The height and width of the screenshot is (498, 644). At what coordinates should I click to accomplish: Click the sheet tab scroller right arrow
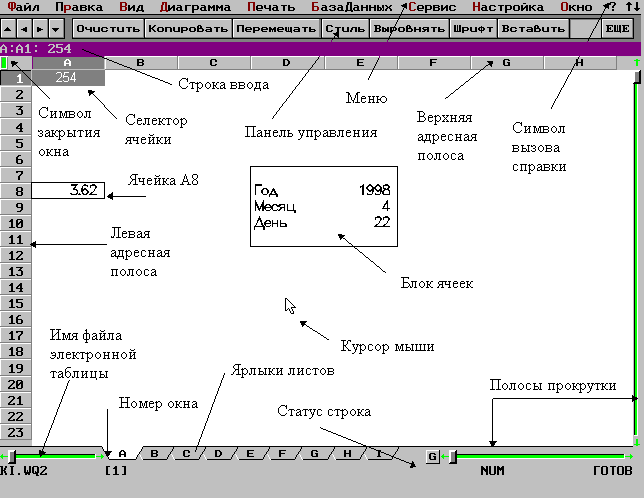[x=100, y=456]
